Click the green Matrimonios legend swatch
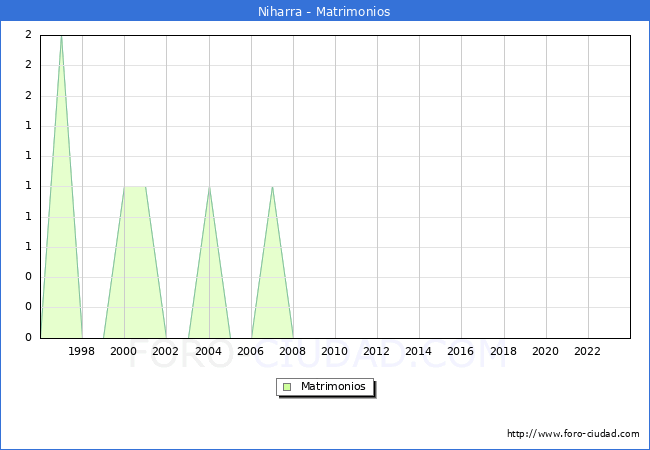This screenshot has height=450, width=650. 286,387
